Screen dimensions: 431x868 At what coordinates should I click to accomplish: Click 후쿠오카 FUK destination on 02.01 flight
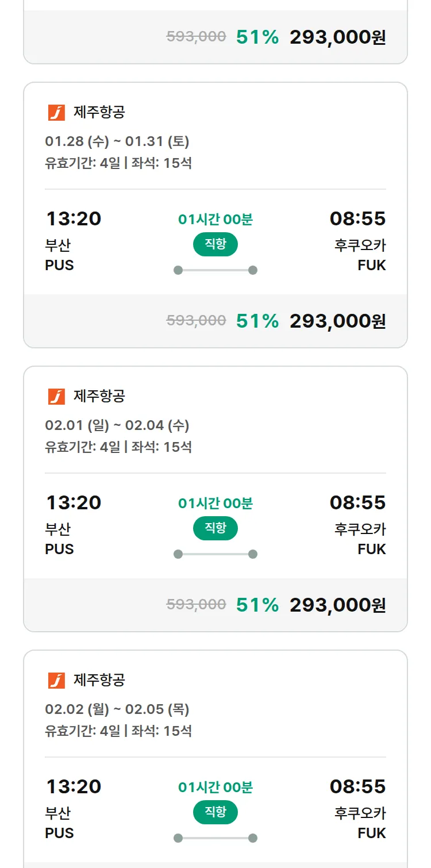click(360, 539)
